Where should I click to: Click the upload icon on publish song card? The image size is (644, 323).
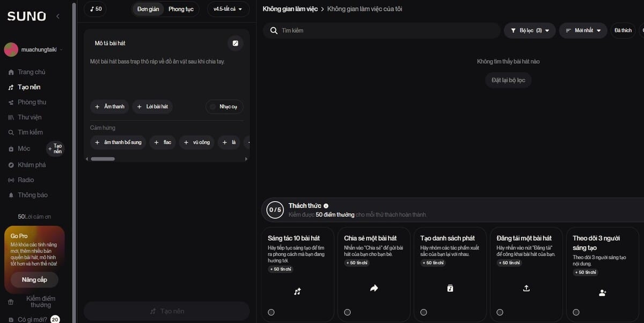[526, 288]
